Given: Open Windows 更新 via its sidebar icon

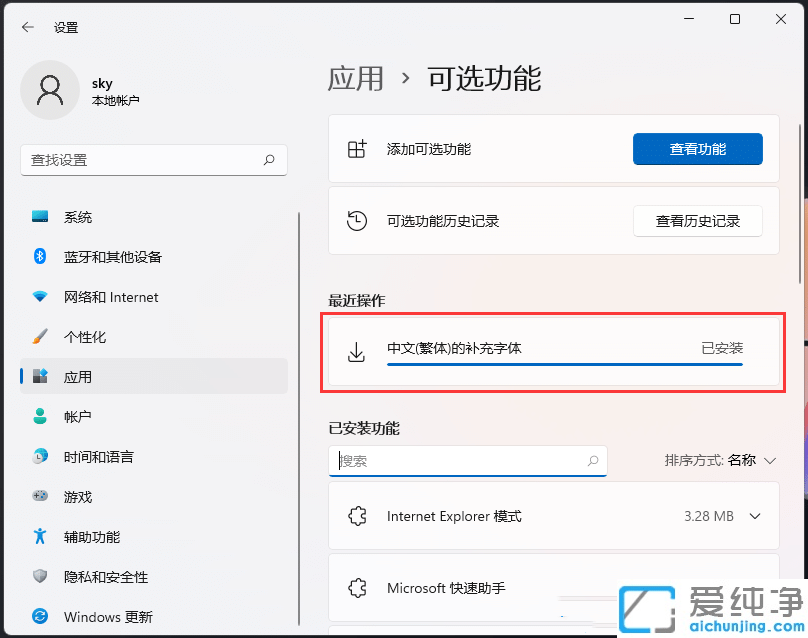Looking at the screenshot, I should pyautogui.click(x=40, y=617).
